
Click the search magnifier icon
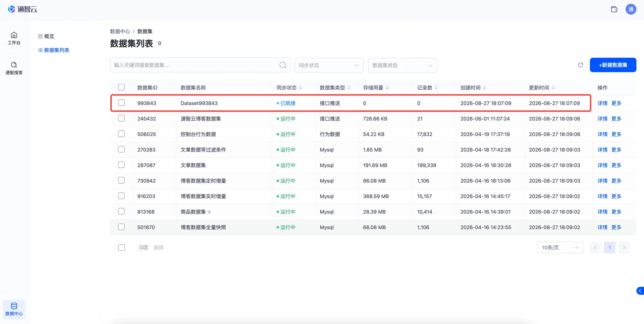pos(283,65)
